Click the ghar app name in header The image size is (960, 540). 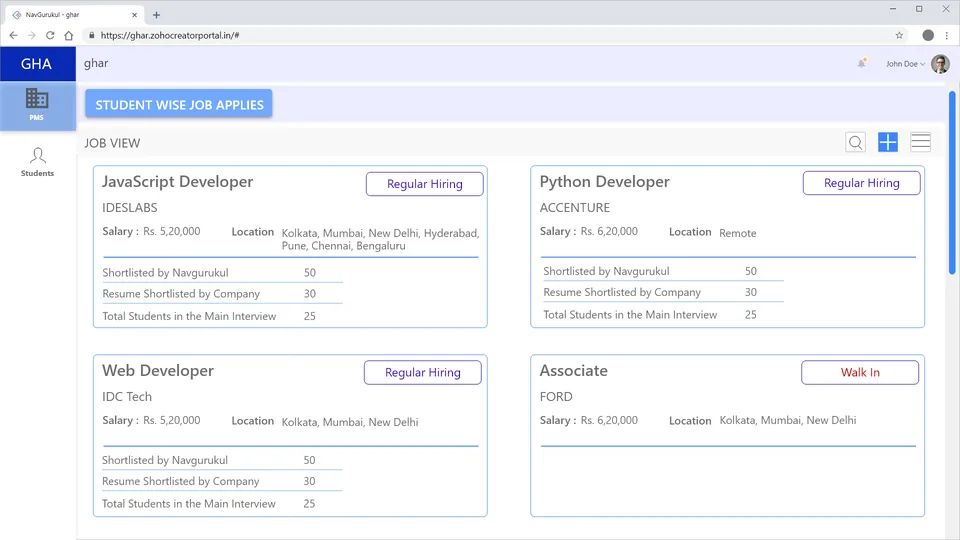[96, 63]
